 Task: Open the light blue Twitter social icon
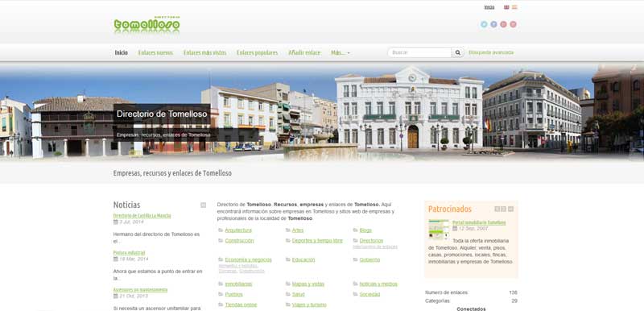coord(484,24)
